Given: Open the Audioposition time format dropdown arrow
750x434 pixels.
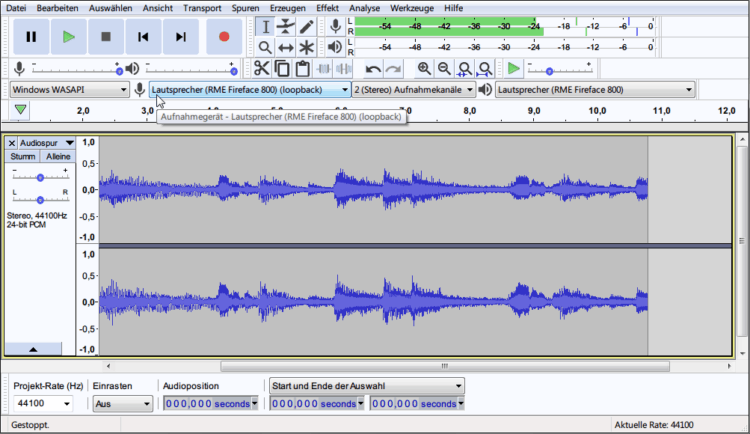Looking at the screenshot, I should [x=254, y=403].
